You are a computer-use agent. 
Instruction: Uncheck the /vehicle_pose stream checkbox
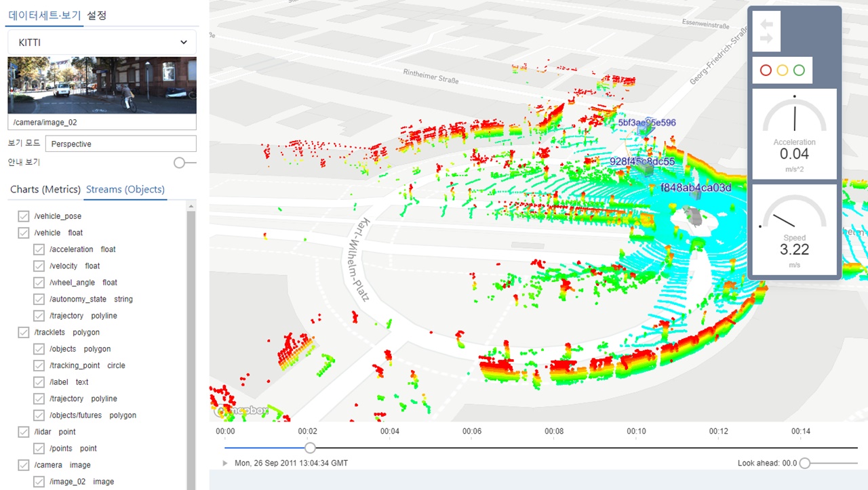pyautogui.click(x=24, y=216)
